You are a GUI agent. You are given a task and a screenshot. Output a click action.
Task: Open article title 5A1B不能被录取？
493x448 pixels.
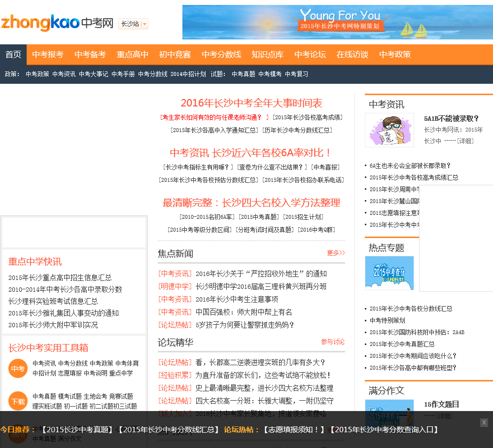coord(451,118)
